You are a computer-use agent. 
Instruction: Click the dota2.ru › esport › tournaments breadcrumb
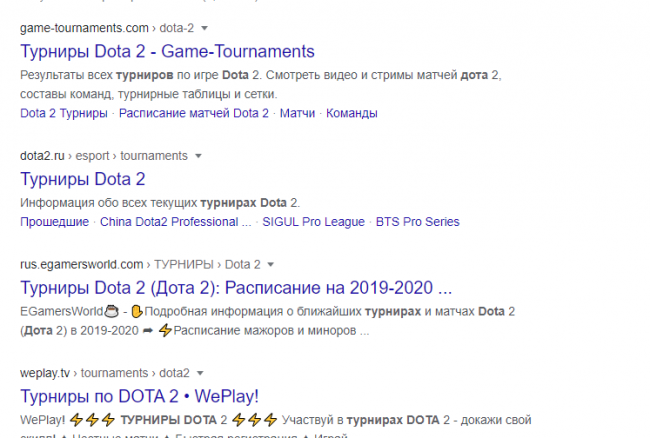click(103, 156)
